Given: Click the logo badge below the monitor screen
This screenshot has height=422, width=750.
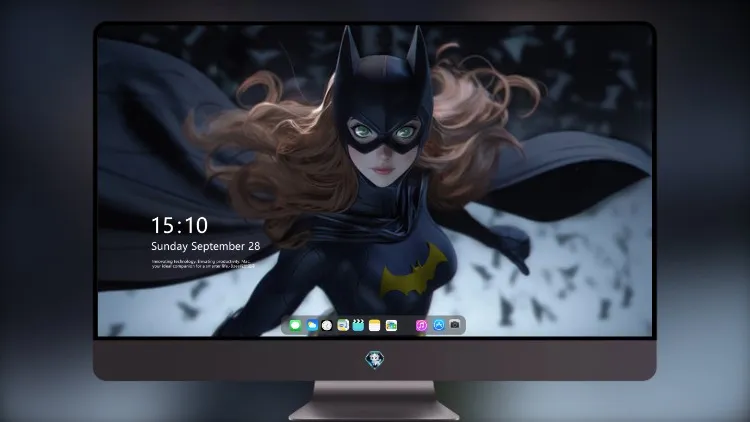Looking at the screenshot, I should [x=375, y=359].
